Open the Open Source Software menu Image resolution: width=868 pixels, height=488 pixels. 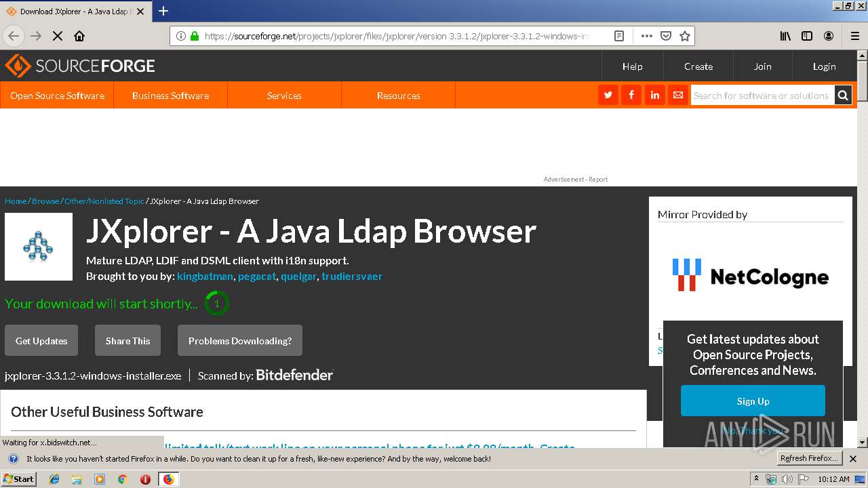tap(57, 96)
